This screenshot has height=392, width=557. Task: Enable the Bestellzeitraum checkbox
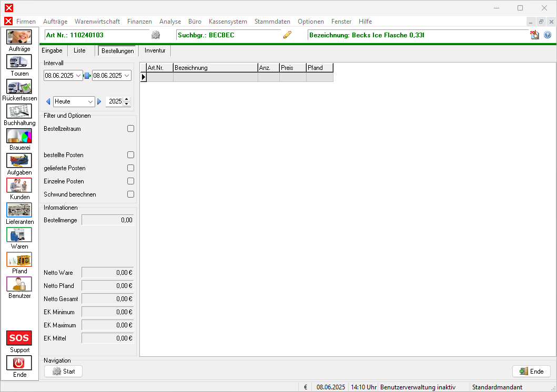coord(130,129)
